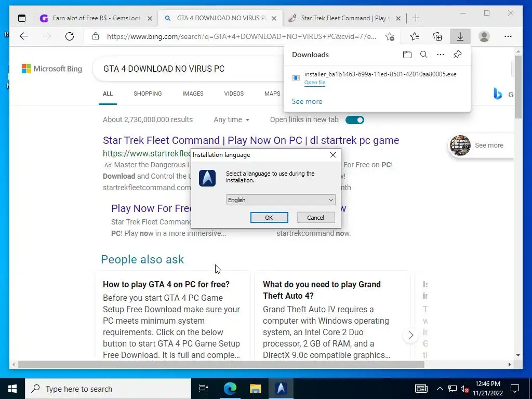The height and width of the screenshot is (399, 532).
Task: Open File Explorer from the taskbar
Action: click(x=256, y=389)
